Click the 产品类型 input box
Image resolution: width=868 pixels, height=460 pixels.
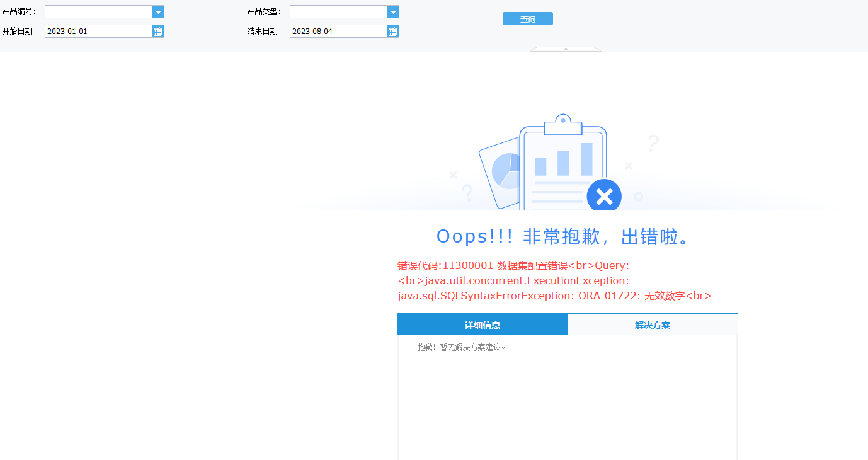(x=338, y=12)
